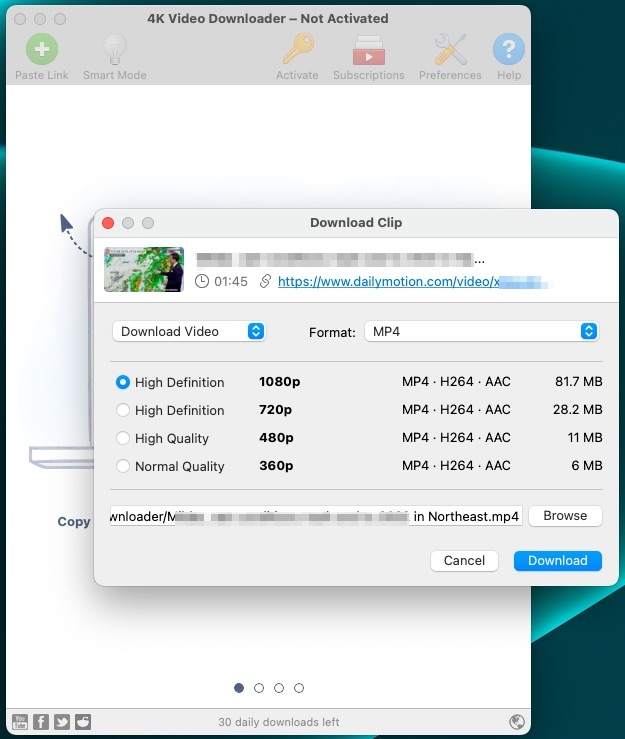Select High Quality 480p radio button
Viewport: 625px width, 739px height.
point(123,438)
